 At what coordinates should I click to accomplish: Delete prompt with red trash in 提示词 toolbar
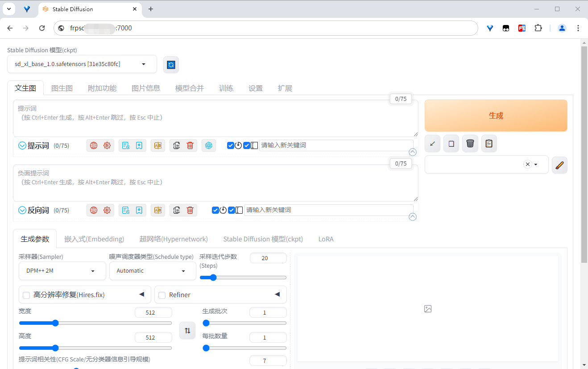[190, 145]
